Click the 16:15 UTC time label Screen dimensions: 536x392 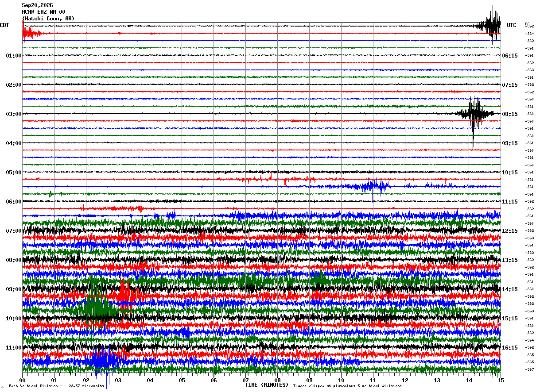tap(510, 348)
